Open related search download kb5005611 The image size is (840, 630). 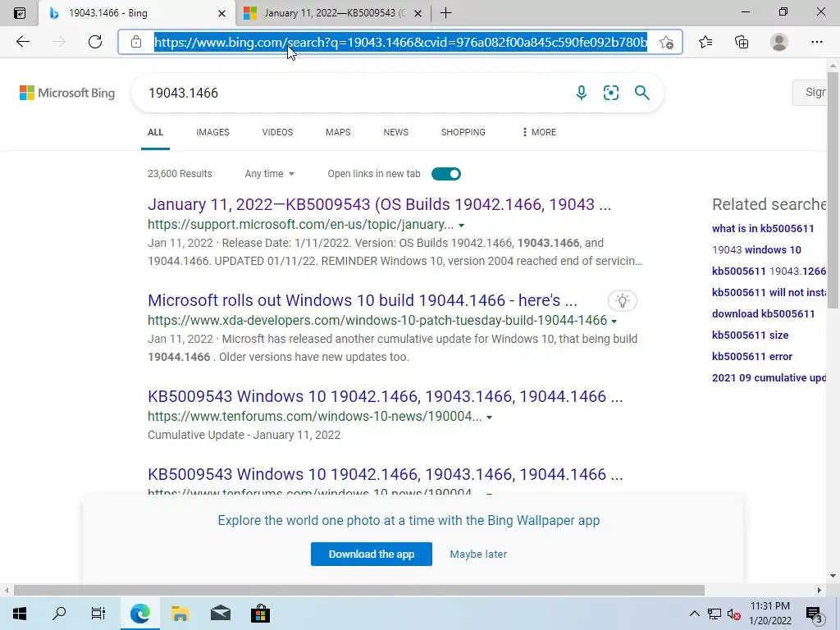(764, 314)
